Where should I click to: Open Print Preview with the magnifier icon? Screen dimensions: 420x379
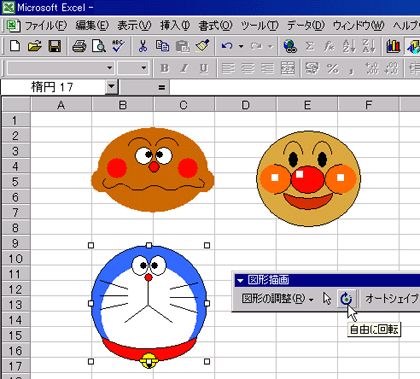[x=99, y=46]
